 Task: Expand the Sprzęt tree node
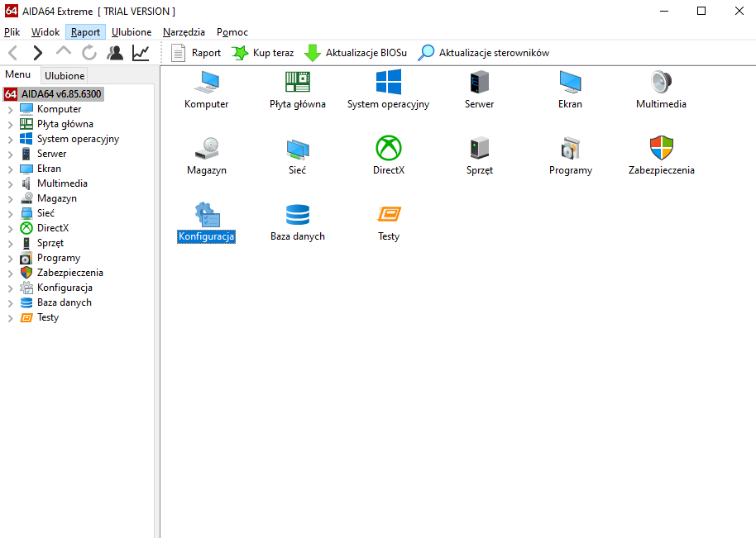(10, 244)
